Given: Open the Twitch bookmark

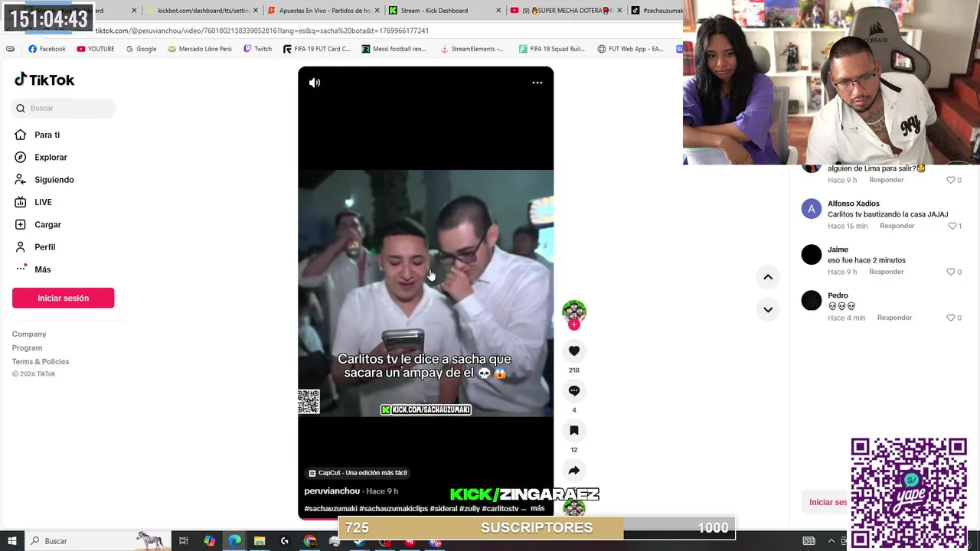Looking at the screenshot, I should (257, 49).
